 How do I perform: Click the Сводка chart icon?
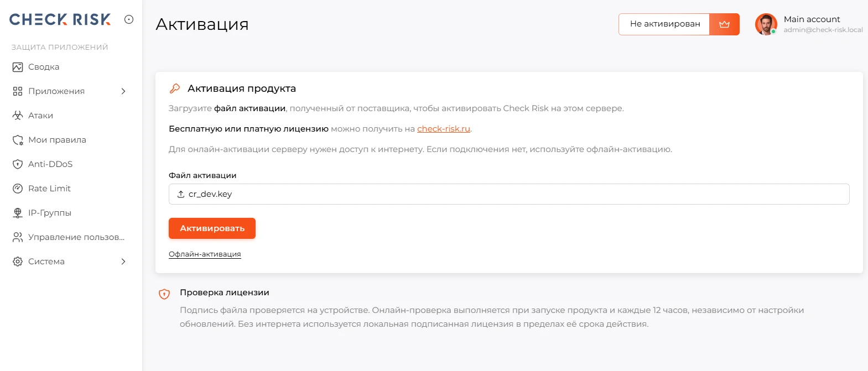(x=18, y=67)
